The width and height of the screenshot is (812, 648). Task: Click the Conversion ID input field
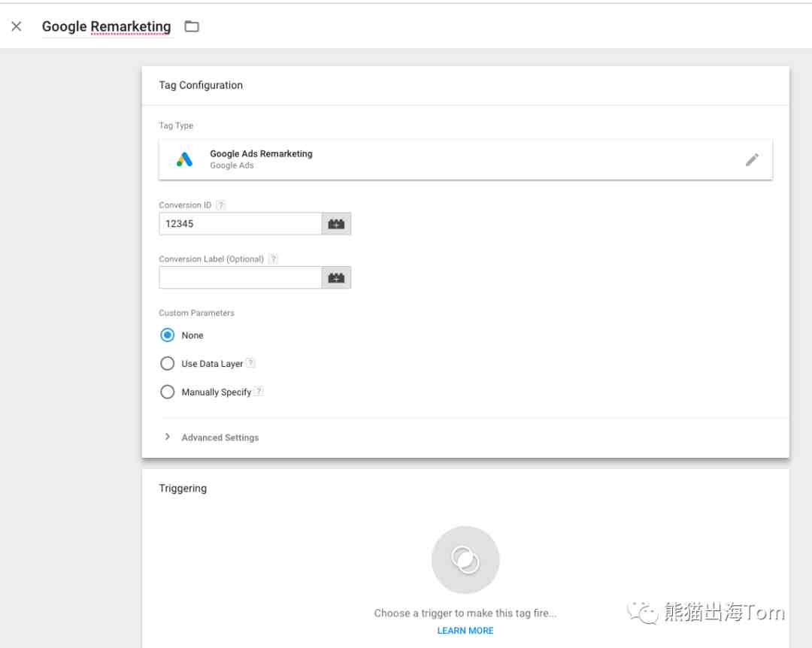[241, 224]
